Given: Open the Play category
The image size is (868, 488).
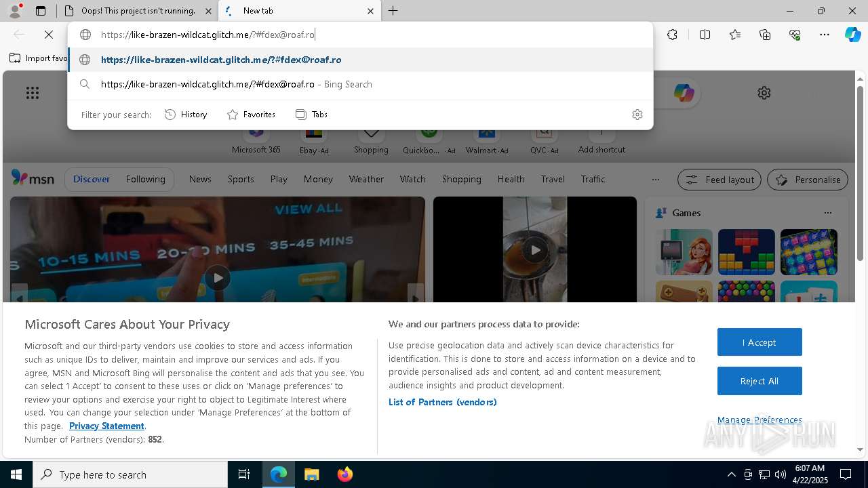Looking at the screenshot, I should point(279,179).
